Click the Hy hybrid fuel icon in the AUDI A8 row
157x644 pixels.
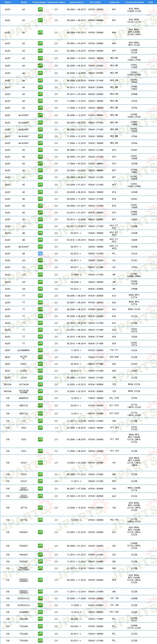[40, 254]
